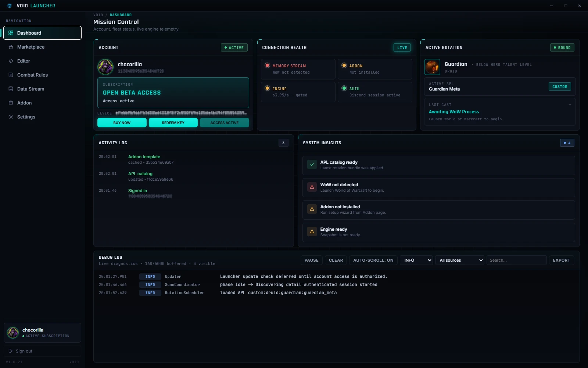588x368 pixels.
Task: Navigate to Data Stream
Action: (x=42, y=89)
